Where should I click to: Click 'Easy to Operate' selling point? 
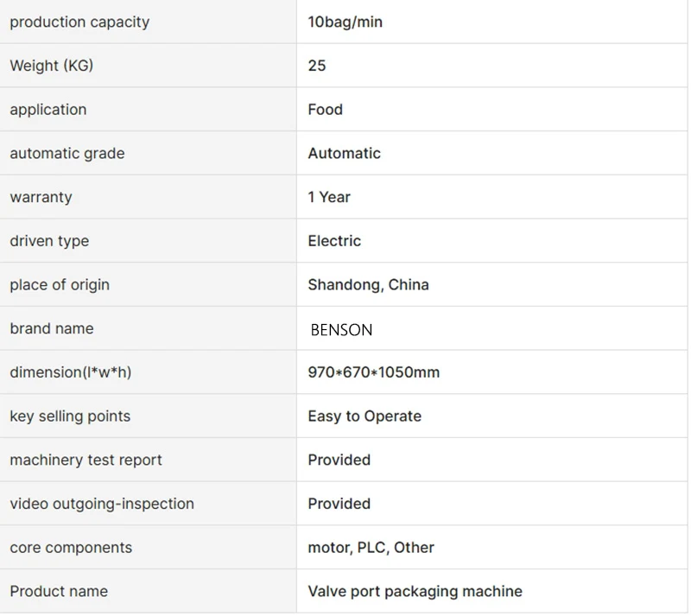pyautogui.click(x=364, y=416)
